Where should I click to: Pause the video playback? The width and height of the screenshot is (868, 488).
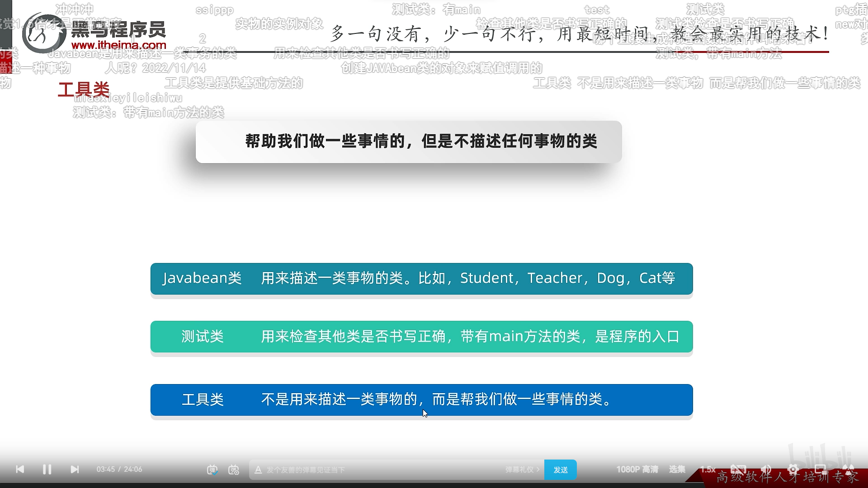[47, 469]
